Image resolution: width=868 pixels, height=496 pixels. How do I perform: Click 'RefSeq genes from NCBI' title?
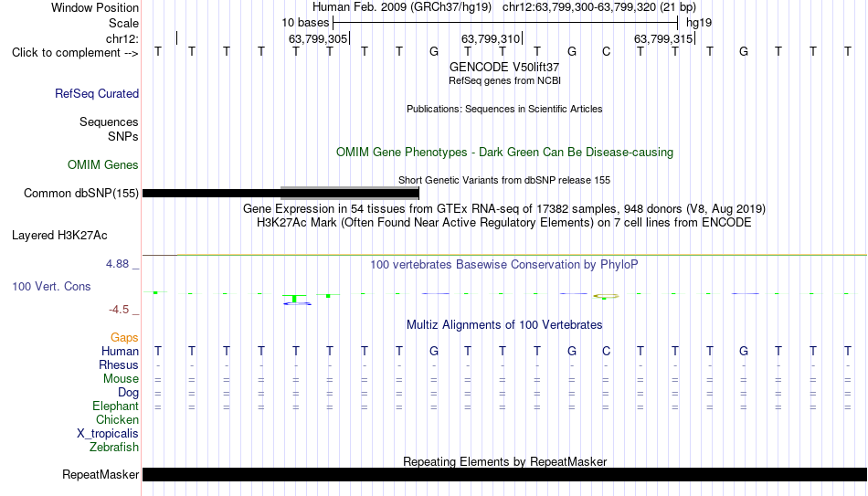click(x=505, y=80)
